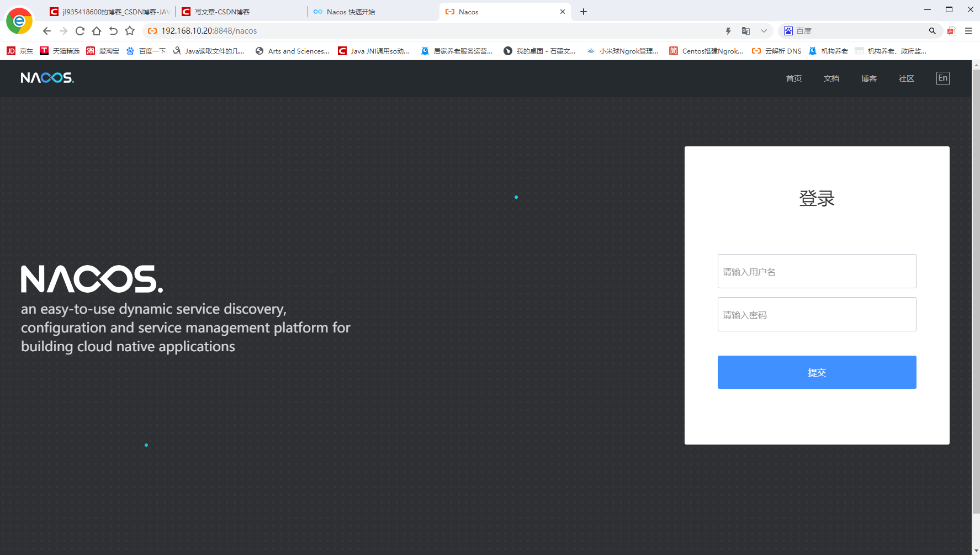Click the undo restore-closed-tab arrow icon
The image size is (980, 555).
click(113, 31)
